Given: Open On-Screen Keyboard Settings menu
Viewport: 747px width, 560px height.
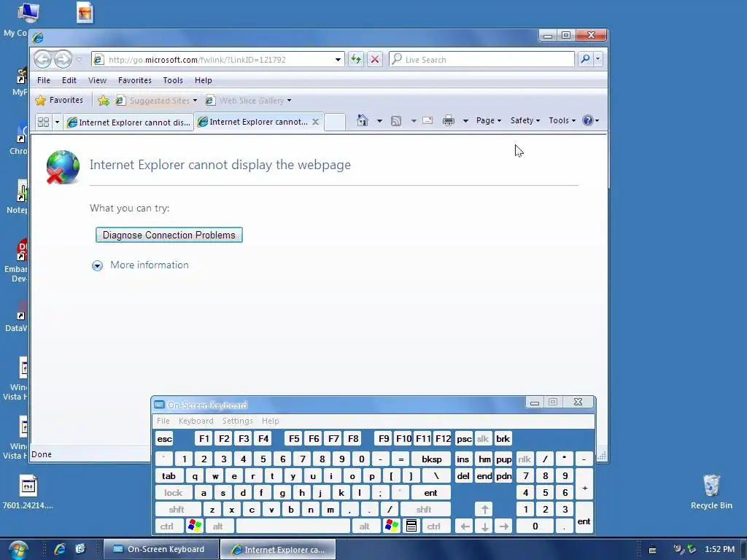Looking at the screenshot, I should pyautogui.click(x=237, y=421).
